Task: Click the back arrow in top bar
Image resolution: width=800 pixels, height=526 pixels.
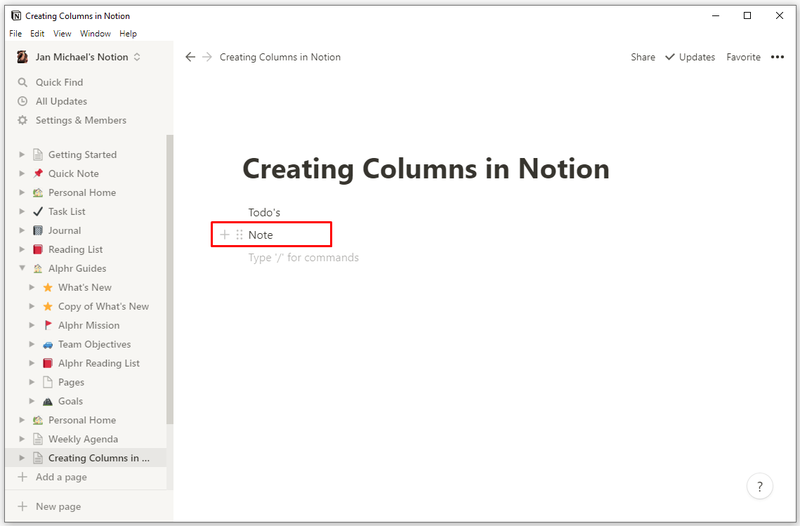Action: [190, 57]
